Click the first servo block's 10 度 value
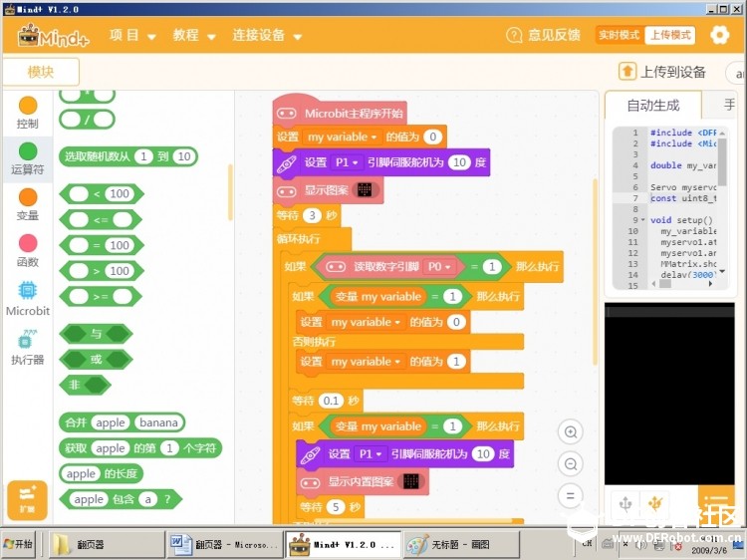The height and width of the screenshot is (560, 747). (459, 162)
